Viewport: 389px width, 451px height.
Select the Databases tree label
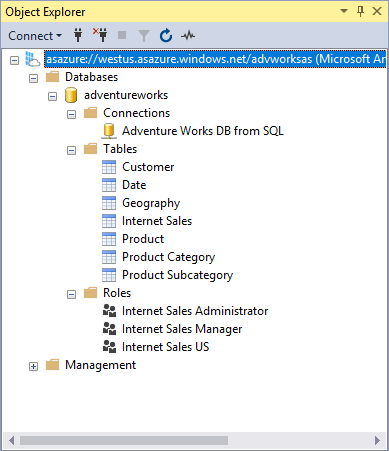point(91,77)
